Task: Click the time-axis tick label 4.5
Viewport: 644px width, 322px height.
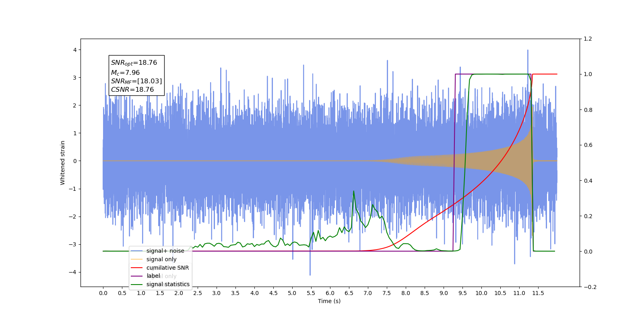Action: 273,293
